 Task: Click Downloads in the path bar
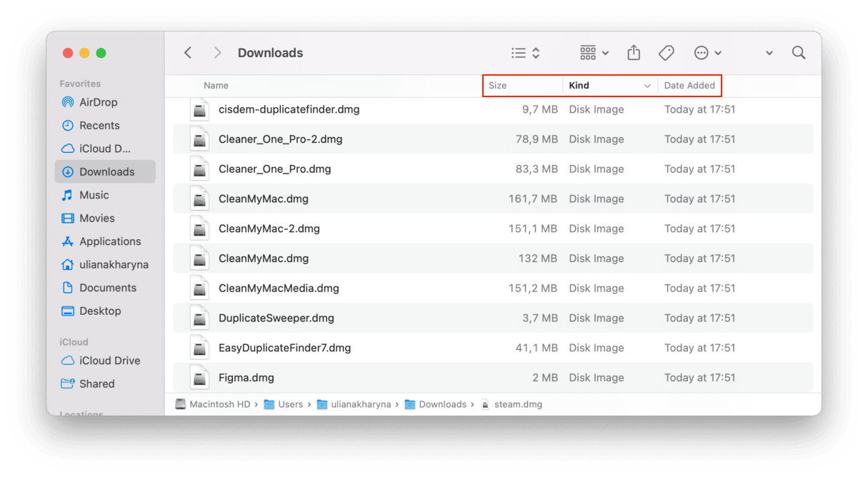point(436,404)
